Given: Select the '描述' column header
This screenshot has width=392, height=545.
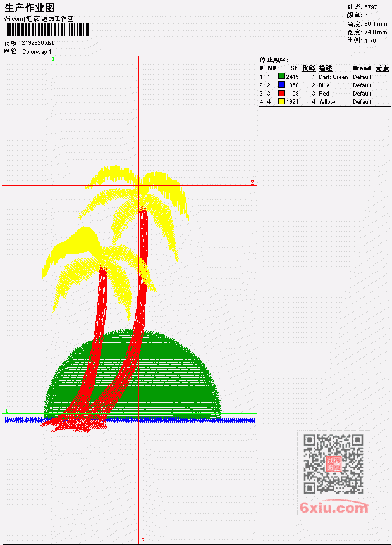Looking at the screenshot, I should [326, 68].
